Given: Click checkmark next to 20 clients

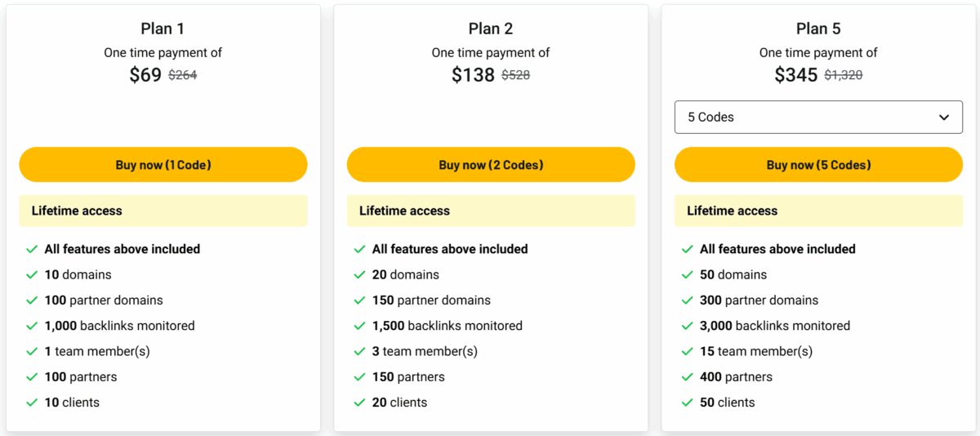Looking at the screenshot, I should [359, 403].
